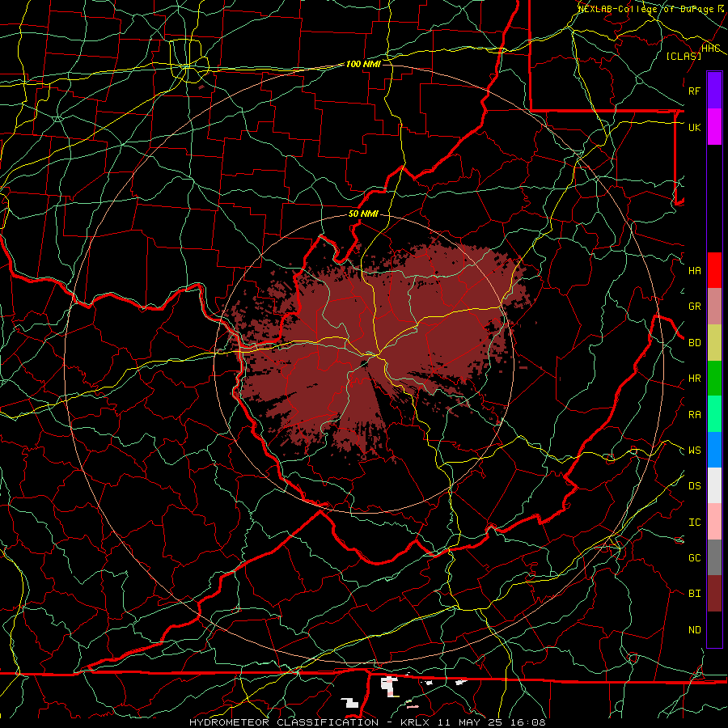The image size is (728, 728).
Task: Click the KRLX station identifier
Action: [x=415, y=722]
